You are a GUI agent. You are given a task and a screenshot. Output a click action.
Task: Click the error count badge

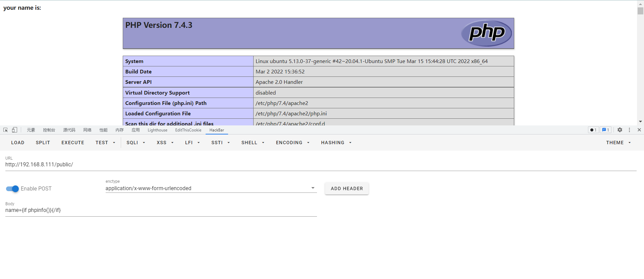tap(593, 130)
